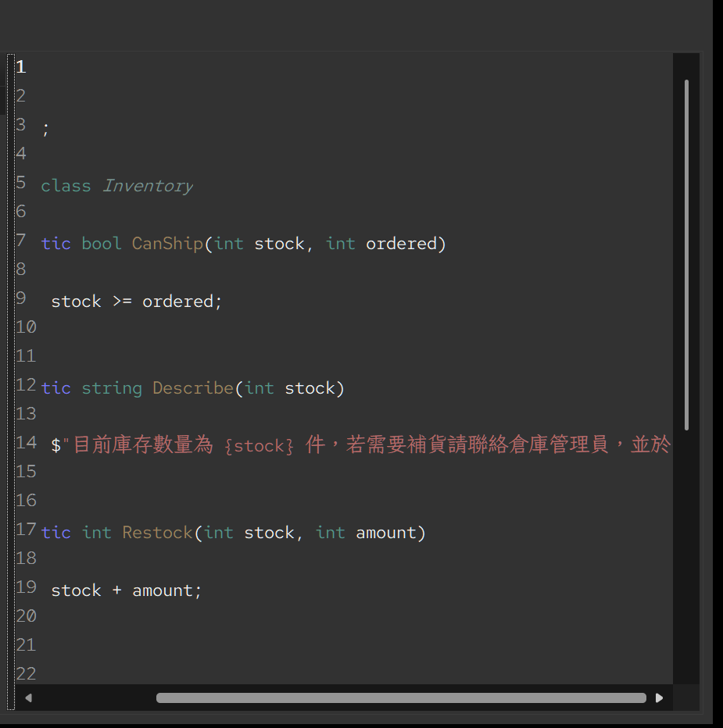Click the 'ordered' parameter in CanShip signature

402,244
